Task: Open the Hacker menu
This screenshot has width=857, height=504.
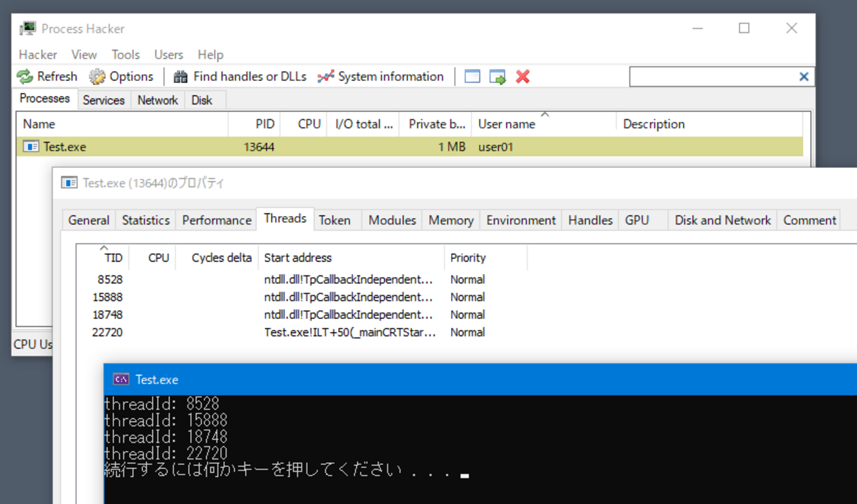Action: pyautogui.click(x=38, y=55)
